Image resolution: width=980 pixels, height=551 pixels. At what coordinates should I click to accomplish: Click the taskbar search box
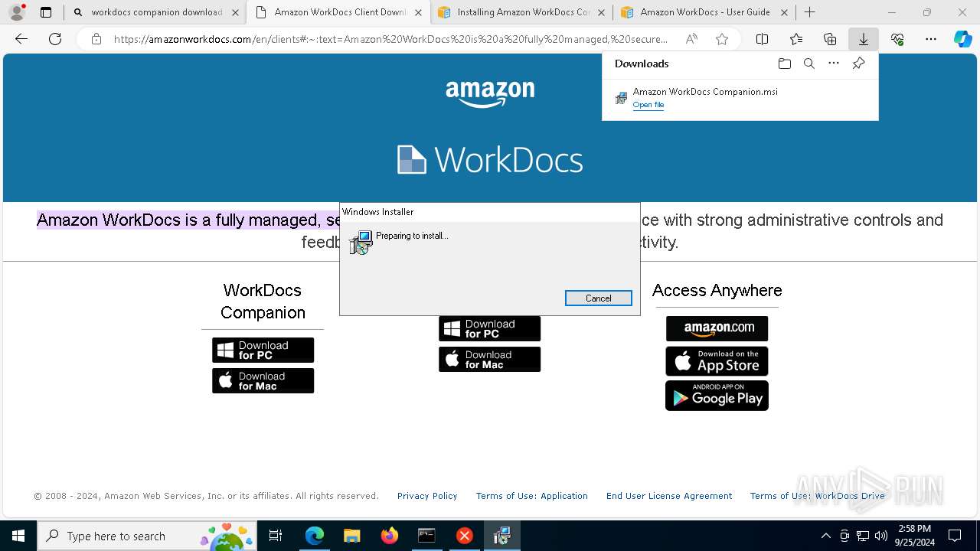click(x=149, y=536)
